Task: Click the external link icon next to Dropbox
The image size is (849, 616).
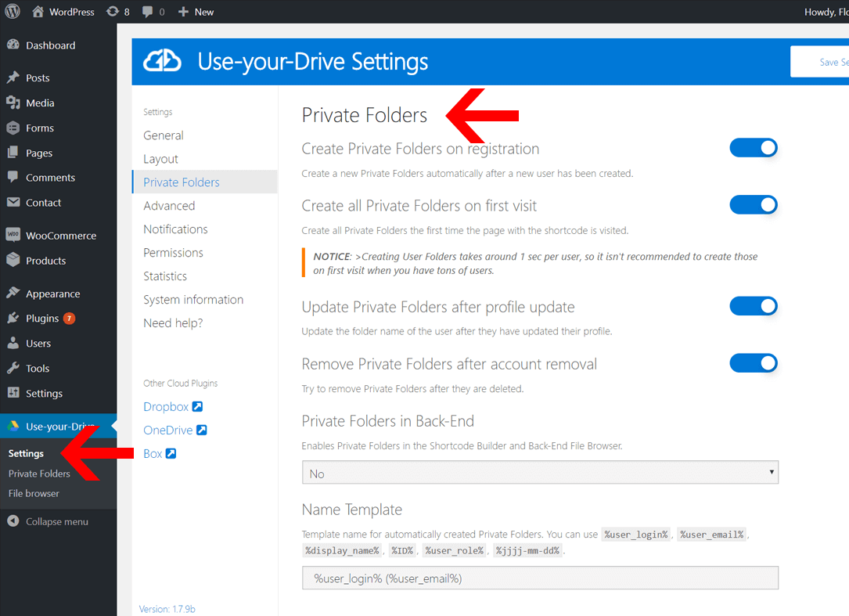Action: click(198, 406)
